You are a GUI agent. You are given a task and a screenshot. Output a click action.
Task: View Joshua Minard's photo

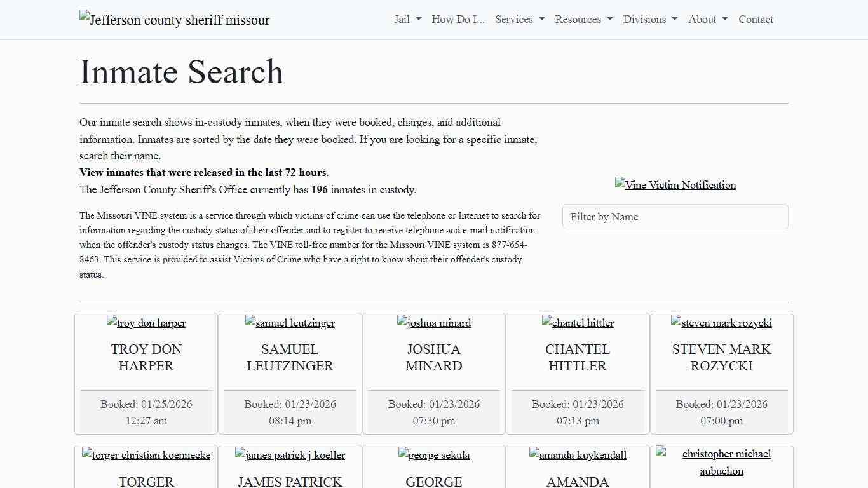(434, 323)
